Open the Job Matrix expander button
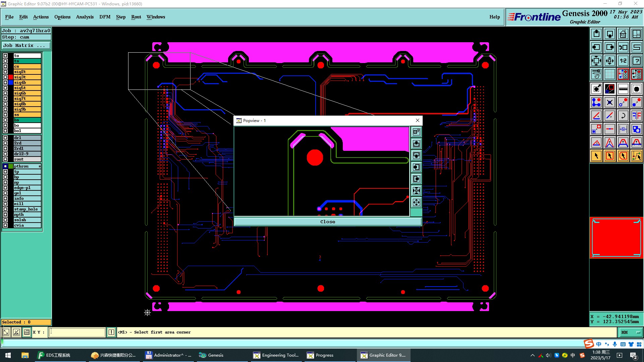The width and height of the screenshot is (644, 362). coord(26,46)
